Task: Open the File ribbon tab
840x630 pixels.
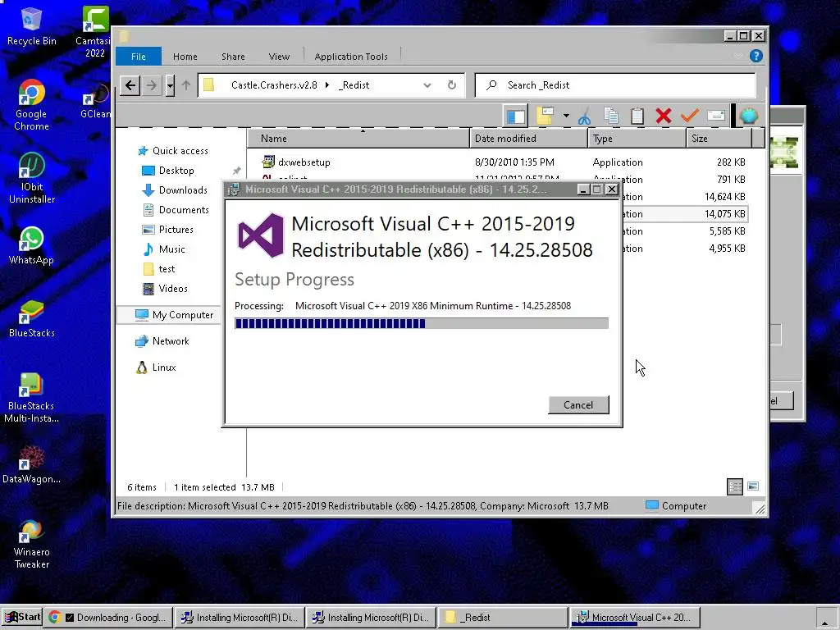Action: coord(138,57)
